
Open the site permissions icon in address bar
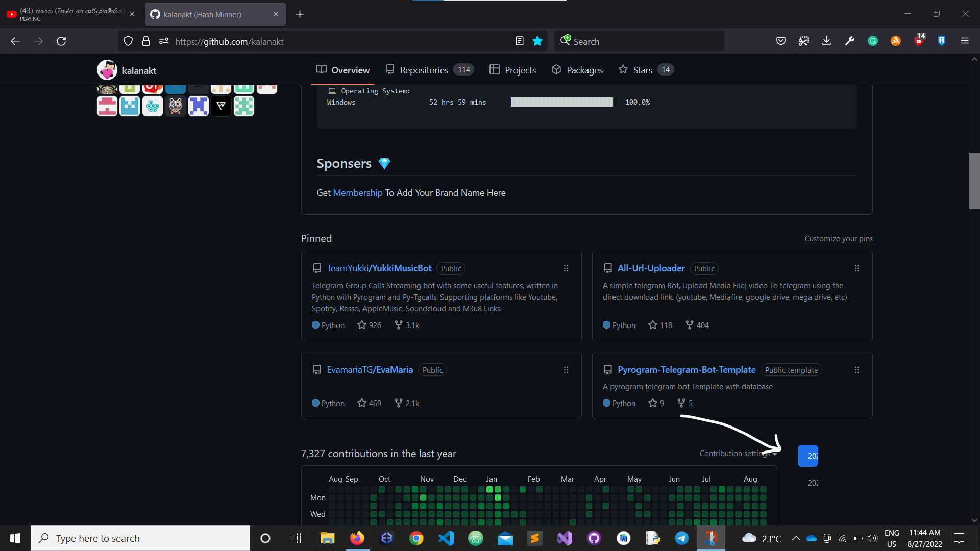point(163,41)
